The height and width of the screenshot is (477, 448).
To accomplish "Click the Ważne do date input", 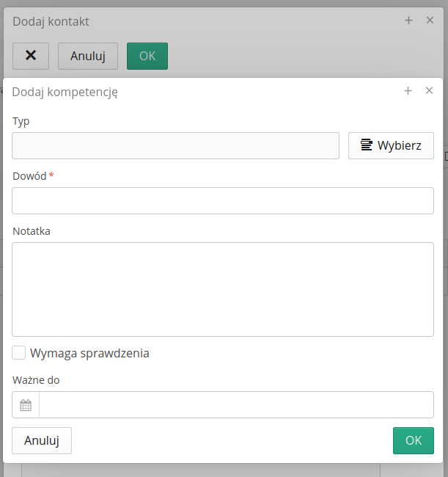I will (236, 405).
